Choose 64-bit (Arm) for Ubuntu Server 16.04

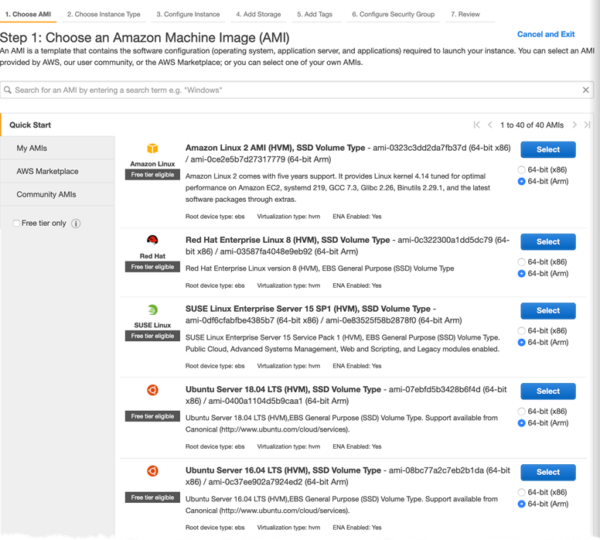[521, 504]
